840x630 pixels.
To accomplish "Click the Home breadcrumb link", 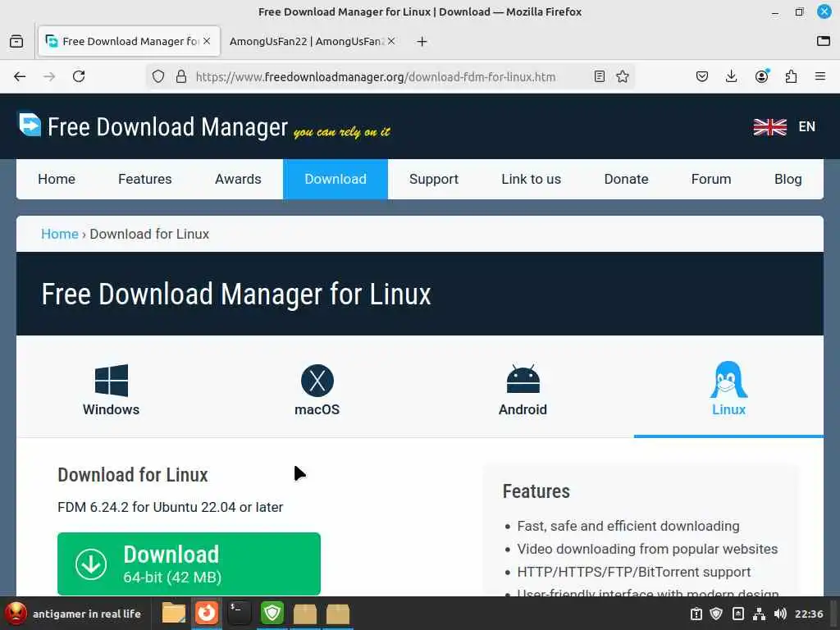I will (x=60, y=234).
